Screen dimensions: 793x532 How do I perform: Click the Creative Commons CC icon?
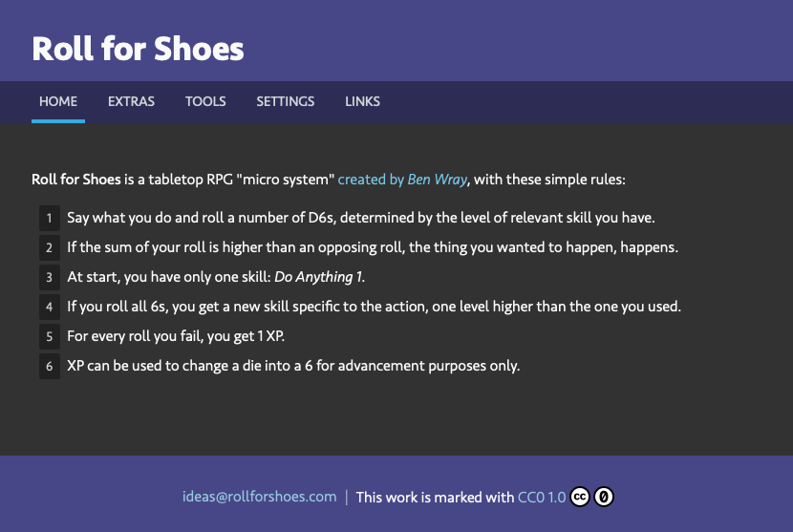580,497
